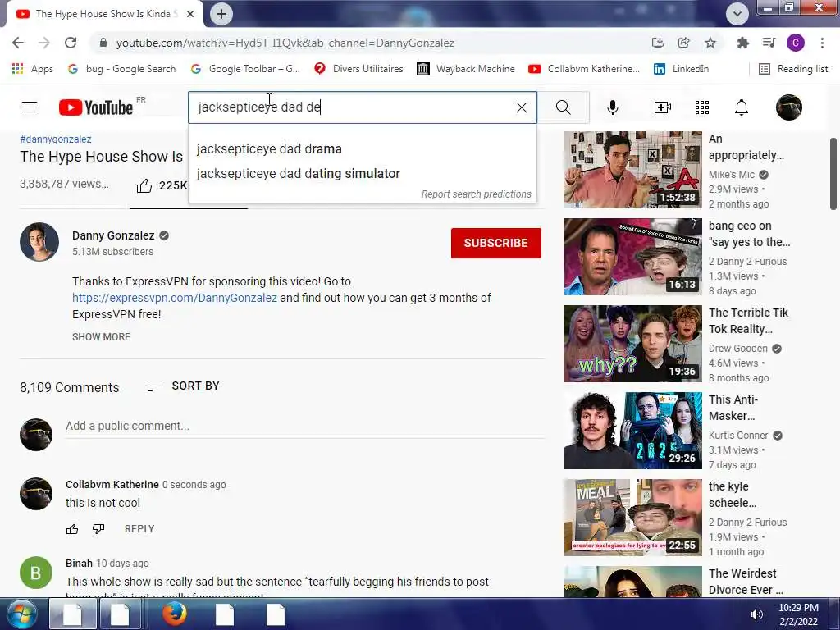840x630 pixels.
Task: Open the Apps bookmark shortcut
Action: pyautogui.click(x=33, y=69)
